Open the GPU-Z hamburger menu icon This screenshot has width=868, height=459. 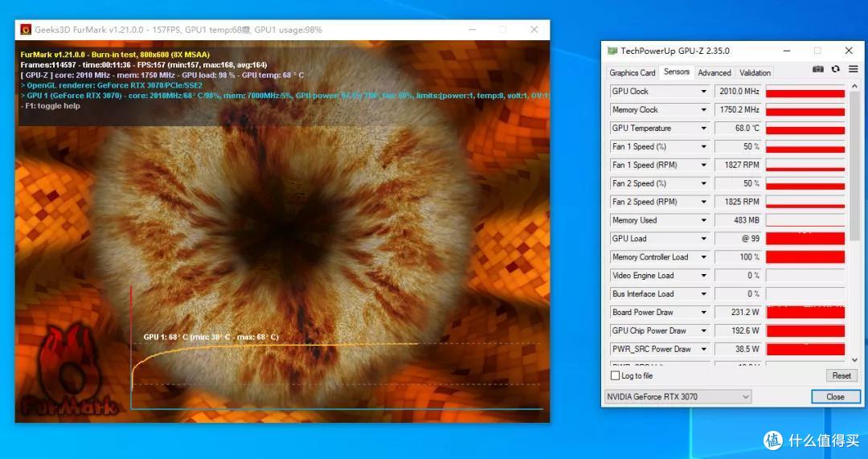click(x=853, y=69)
